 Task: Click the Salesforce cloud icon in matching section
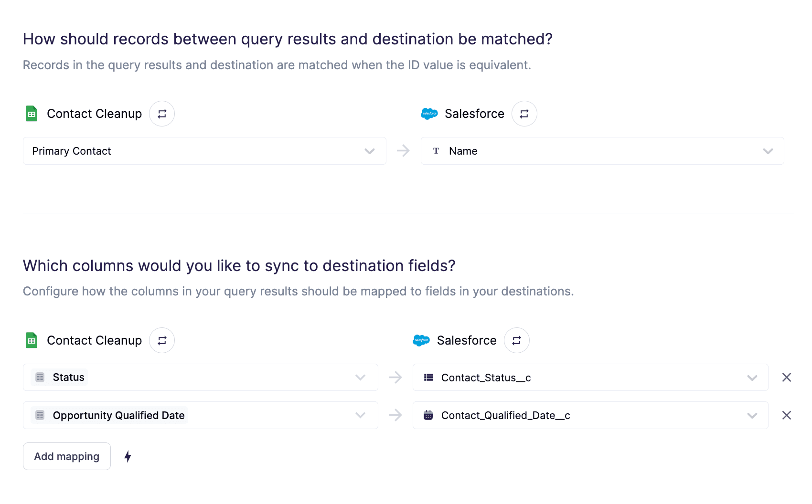(x=429, y=114)
